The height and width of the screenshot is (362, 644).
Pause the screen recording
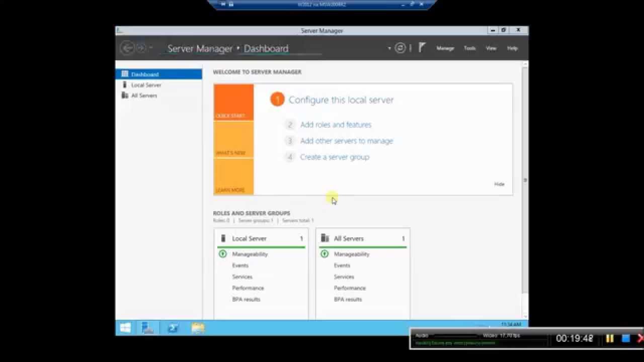coord(609,338)
